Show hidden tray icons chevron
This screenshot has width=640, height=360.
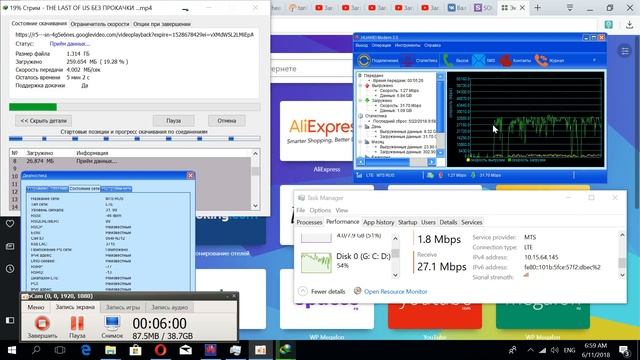click(530, 350)
